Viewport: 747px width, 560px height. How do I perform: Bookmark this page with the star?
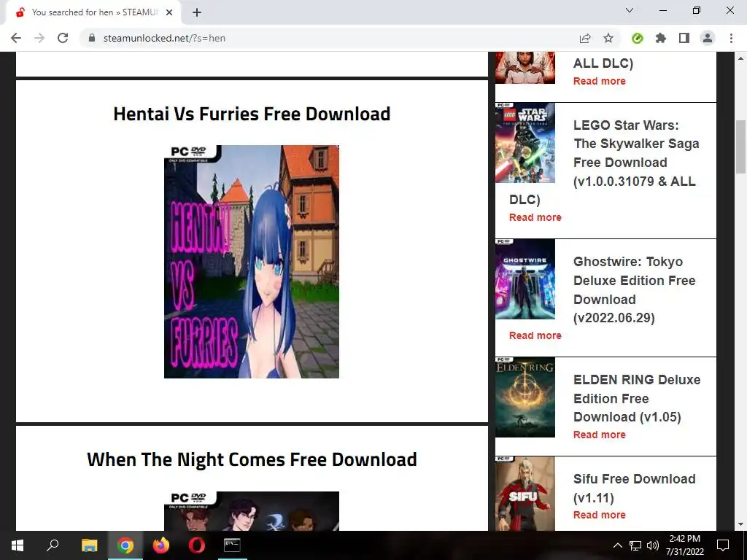coord(608,38)
